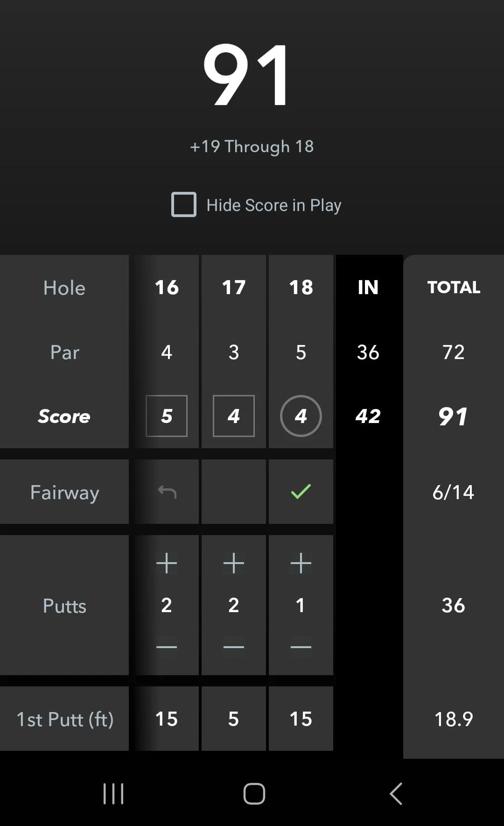Undo the fairway entry for hole 16
Viewport: 504px width, 826px height.
point(166,491)
